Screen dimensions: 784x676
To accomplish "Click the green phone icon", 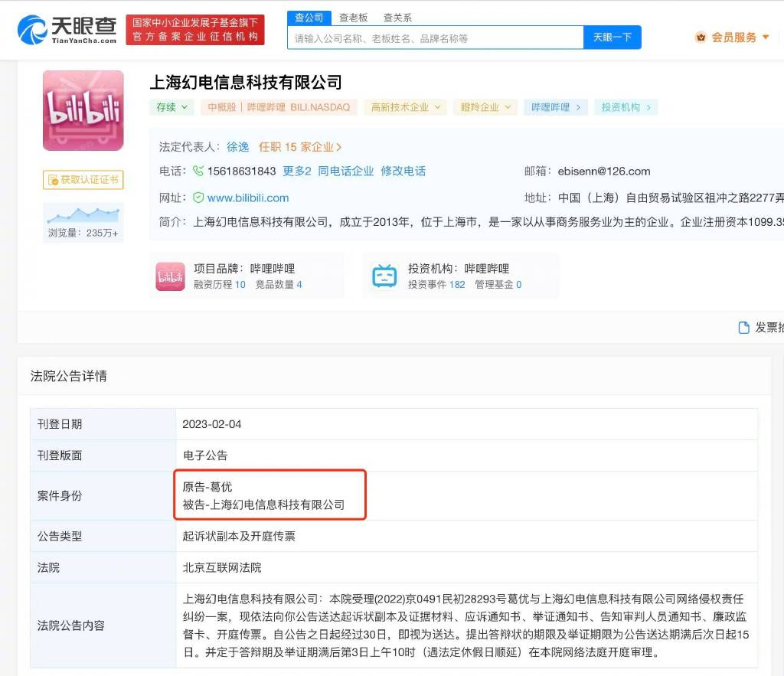I will tap(198, 171).
